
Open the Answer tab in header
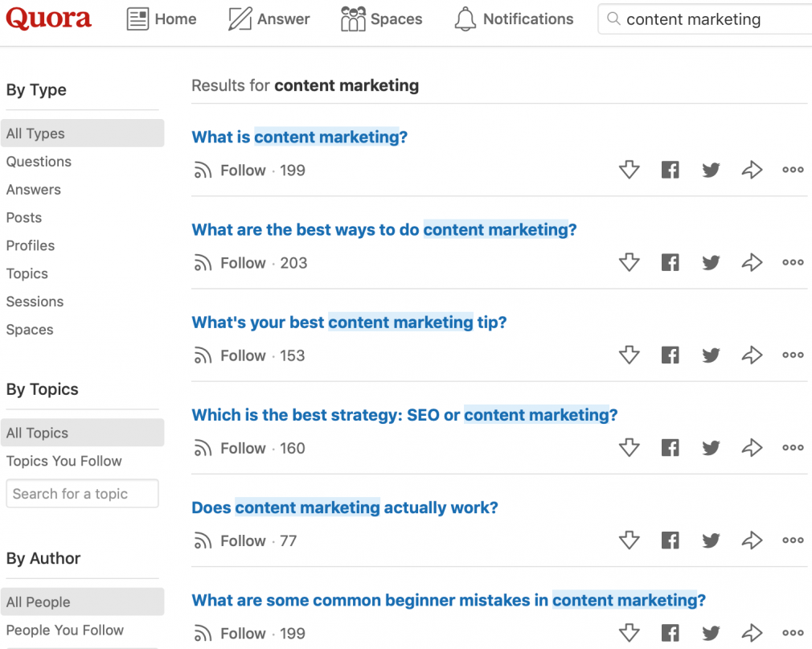[x=269, y=19]
